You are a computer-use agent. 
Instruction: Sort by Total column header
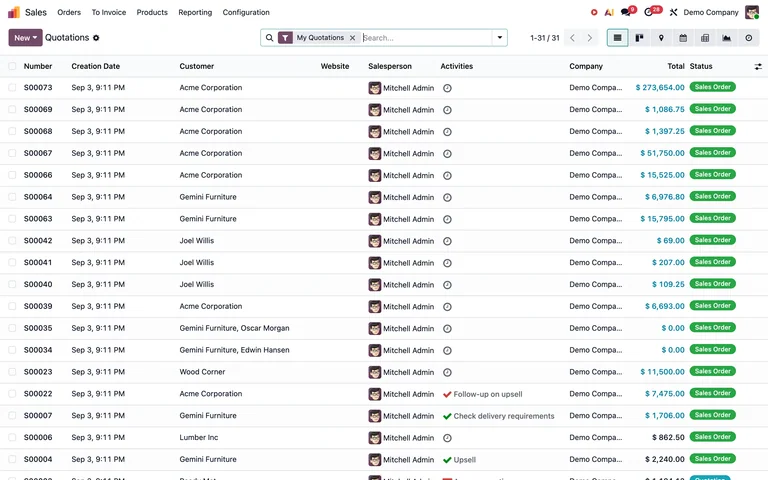(x=676, y=66)
